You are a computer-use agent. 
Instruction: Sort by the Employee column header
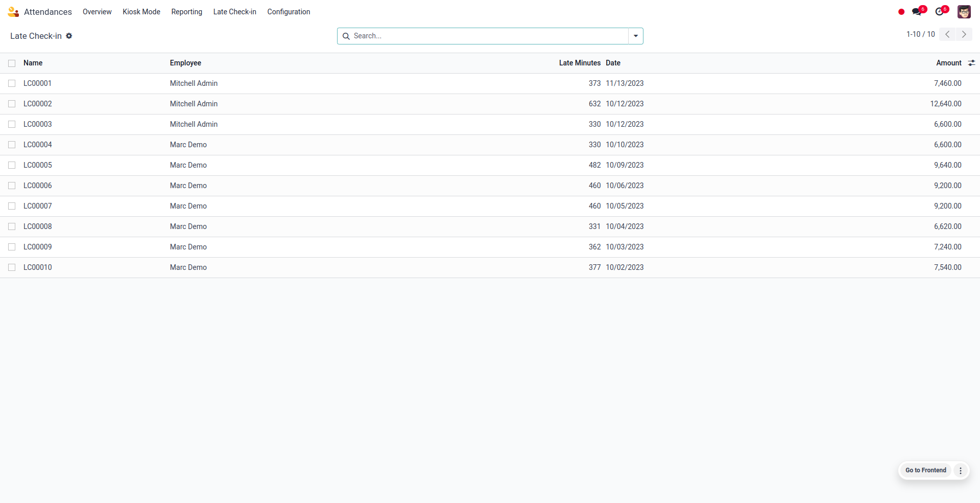coord(185,63)
